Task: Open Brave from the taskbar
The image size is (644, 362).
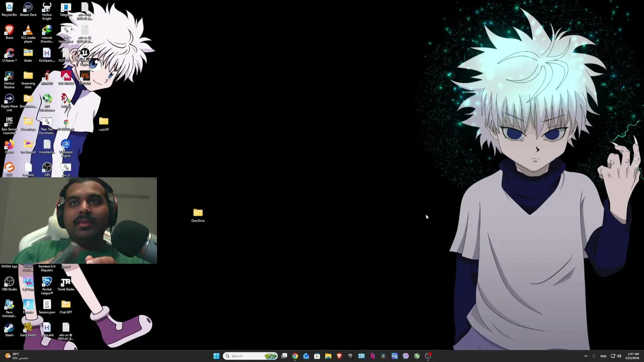Action: tap(339, 356)
